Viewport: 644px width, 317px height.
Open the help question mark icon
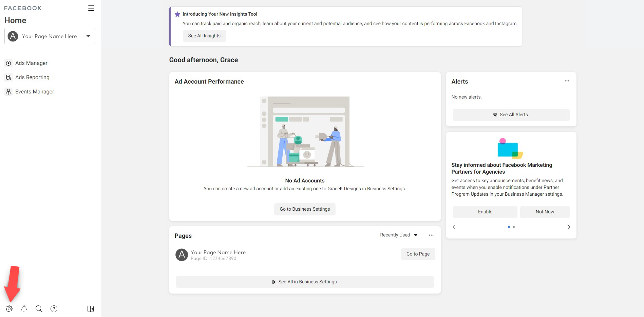tap(54, 309)
